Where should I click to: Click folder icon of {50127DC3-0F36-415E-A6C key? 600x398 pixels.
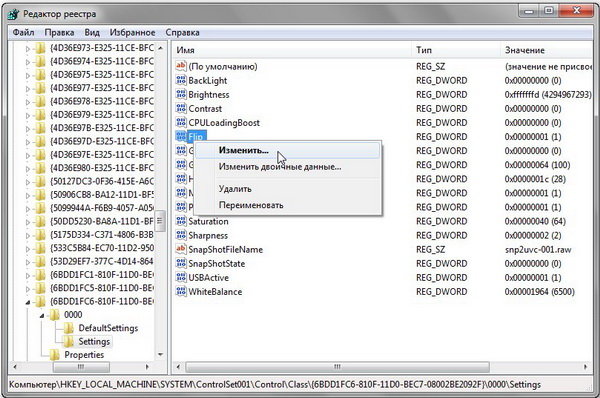pos(40,181)
